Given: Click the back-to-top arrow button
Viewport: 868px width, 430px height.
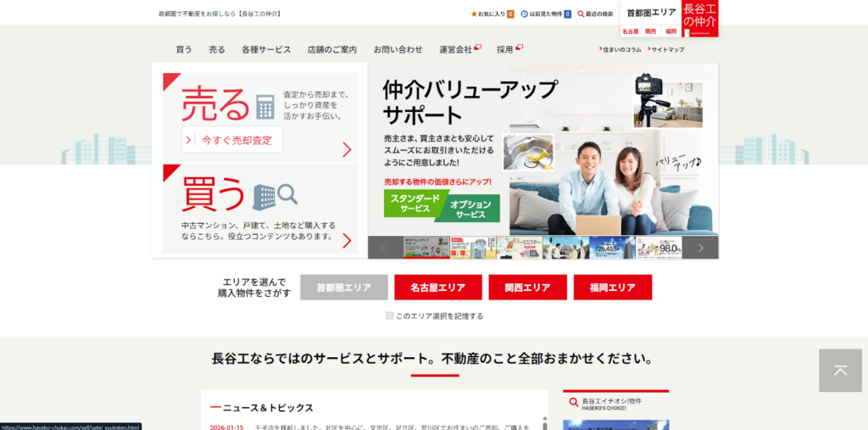Looking at the screenshot, I should point(840,370).
